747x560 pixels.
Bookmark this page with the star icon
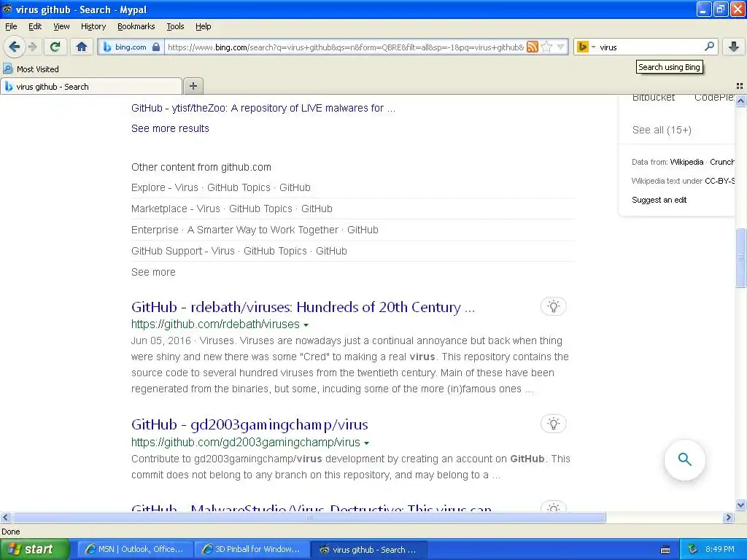click(547, 47)
